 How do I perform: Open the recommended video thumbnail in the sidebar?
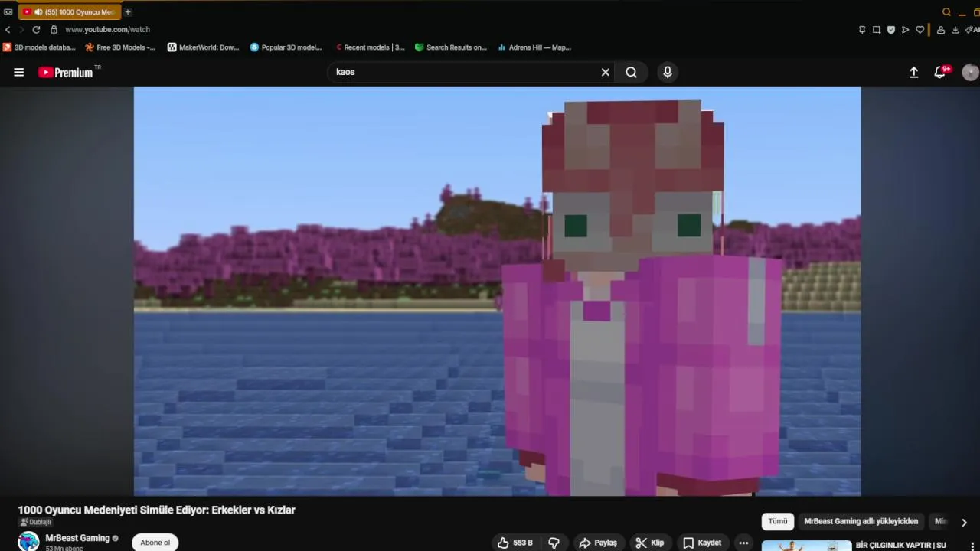tap(806, 546)
